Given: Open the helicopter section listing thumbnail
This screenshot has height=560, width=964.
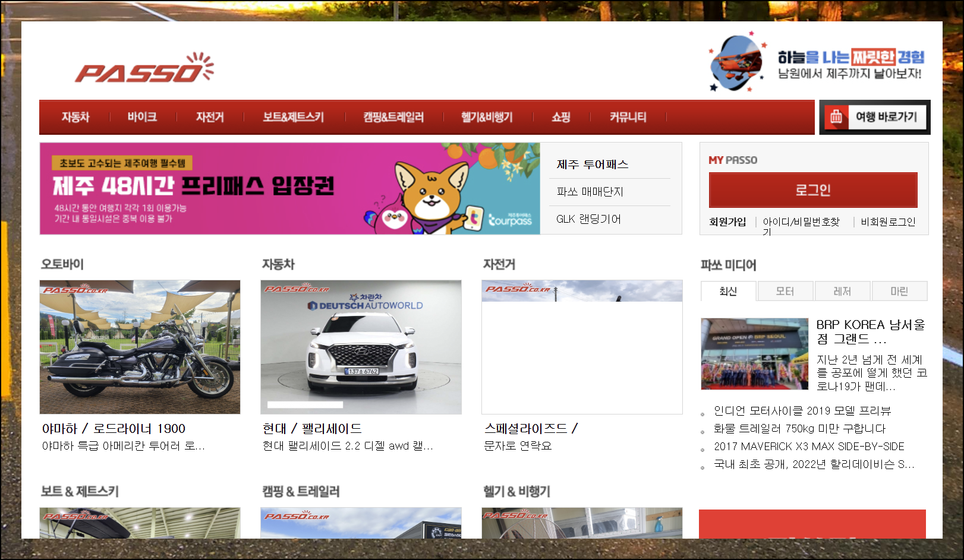Looking at the screenshot, I should tap(582, 523).
